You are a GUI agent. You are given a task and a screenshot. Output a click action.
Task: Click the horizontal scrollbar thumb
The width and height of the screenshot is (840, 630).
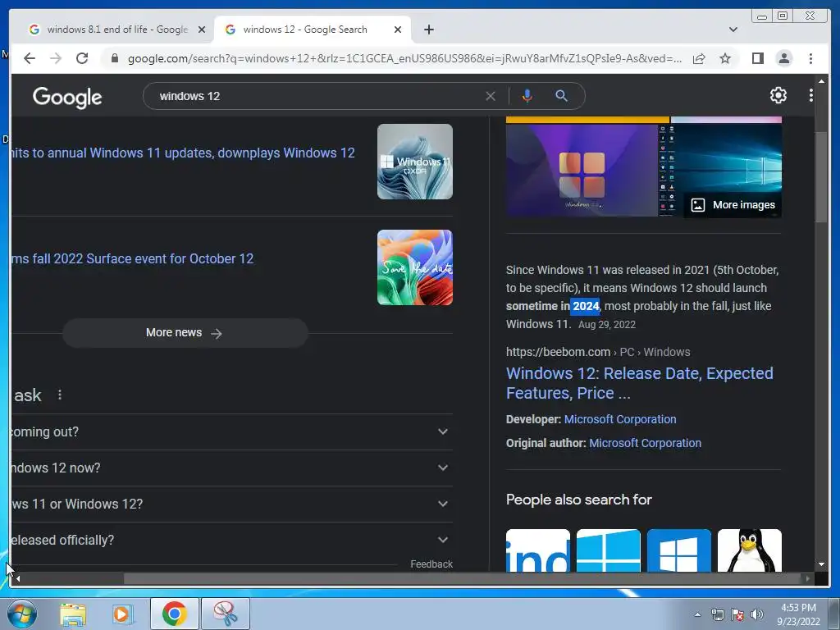tap(462, 578)
